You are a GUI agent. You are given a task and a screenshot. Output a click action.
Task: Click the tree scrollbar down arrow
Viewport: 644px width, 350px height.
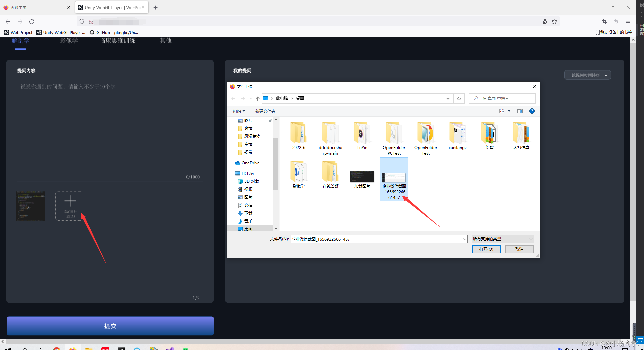tap(276, 228)
